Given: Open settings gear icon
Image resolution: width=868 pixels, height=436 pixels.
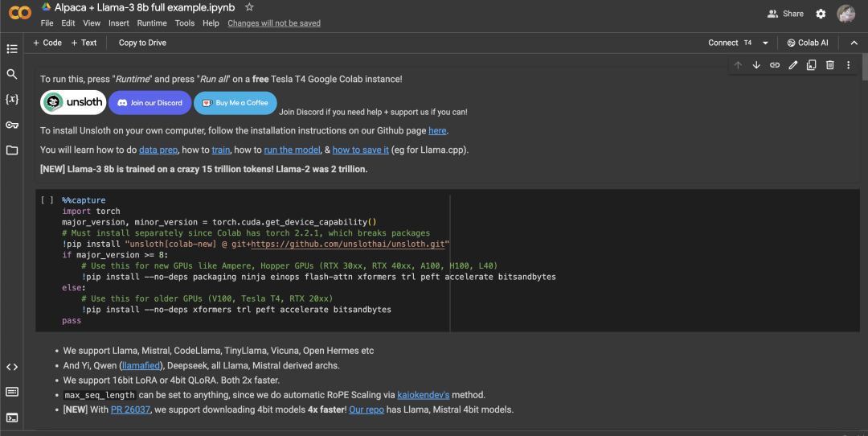Looking at the screenshot, I should point(821,14).
